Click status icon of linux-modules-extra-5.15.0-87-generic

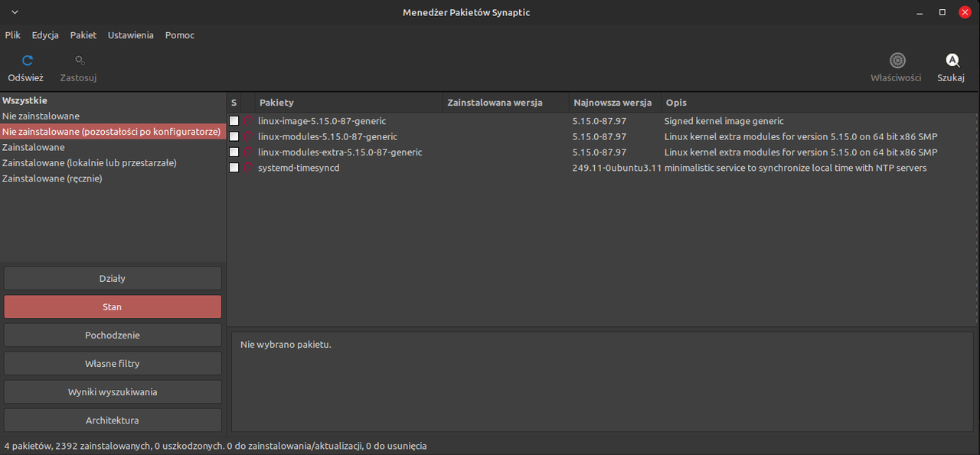coord(248,152)
